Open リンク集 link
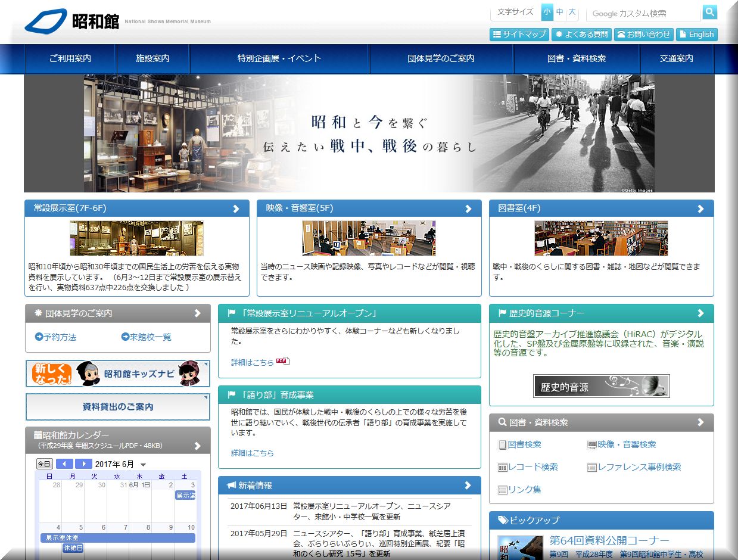 (x=520, y=490)
